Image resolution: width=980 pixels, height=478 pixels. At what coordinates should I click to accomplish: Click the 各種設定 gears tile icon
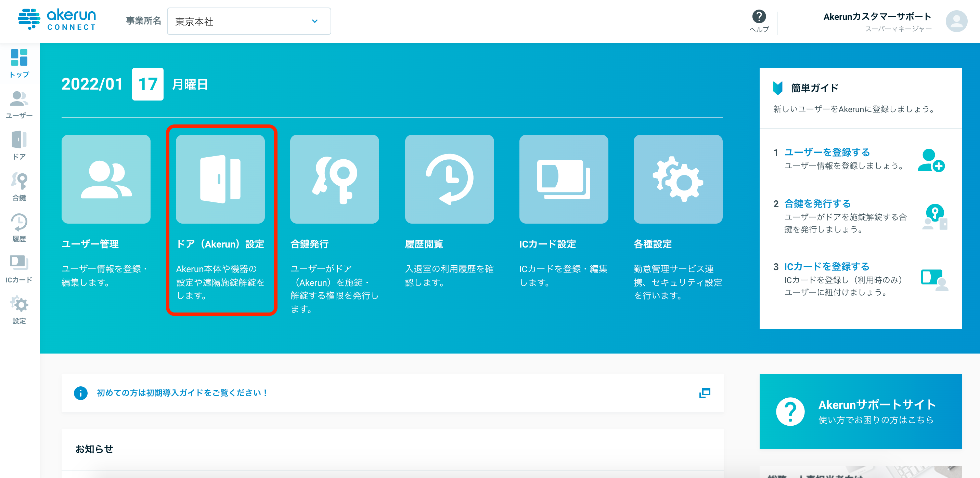678,179
